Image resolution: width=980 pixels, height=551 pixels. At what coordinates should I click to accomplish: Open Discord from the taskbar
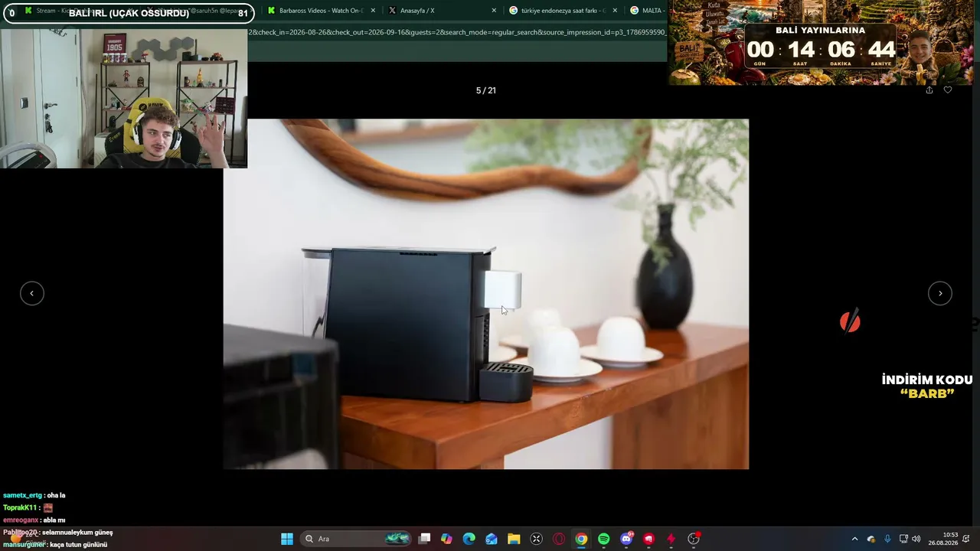click(626, 539)
